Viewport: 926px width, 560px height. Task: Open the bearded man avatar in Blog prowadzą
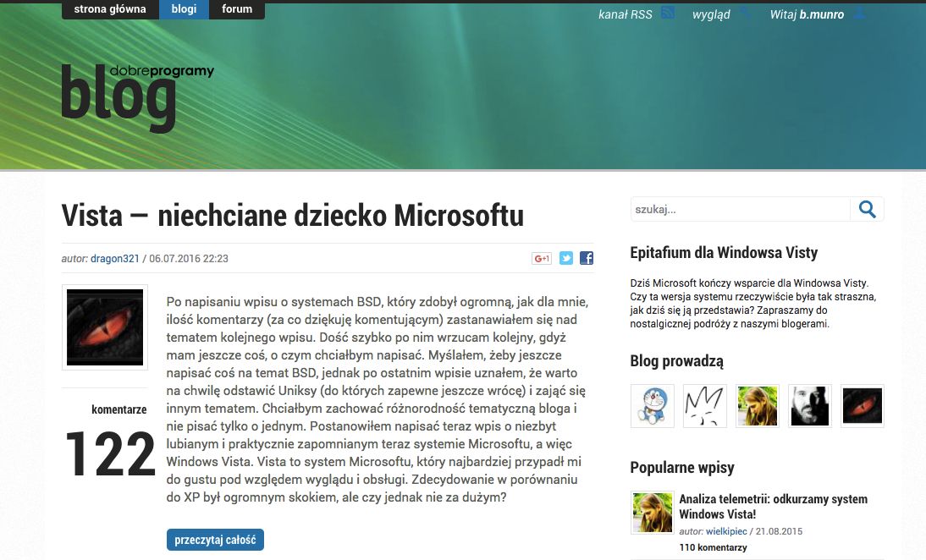809,406
